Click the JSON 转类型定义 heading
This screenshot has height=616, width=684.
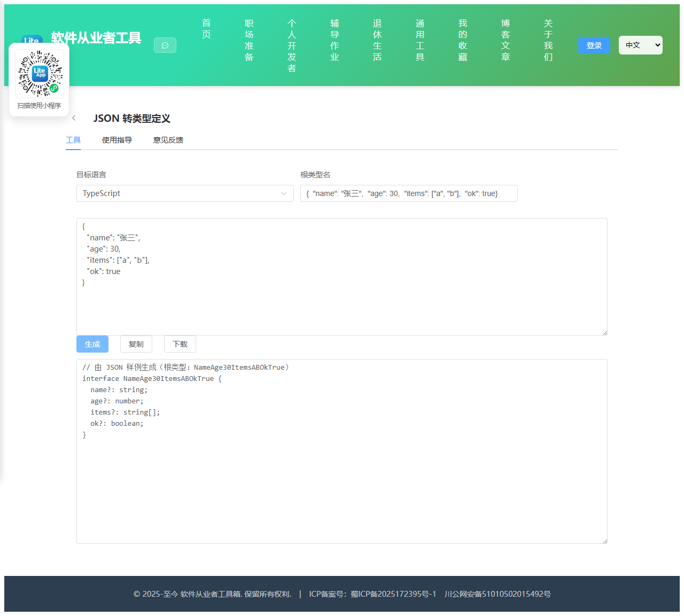point(132,119)
